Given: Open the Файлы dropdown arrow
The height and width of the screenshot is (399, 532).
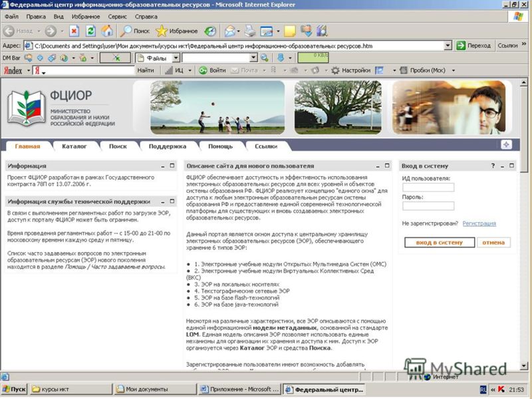Looking at the screenshot, I should [x=176, y=58].
